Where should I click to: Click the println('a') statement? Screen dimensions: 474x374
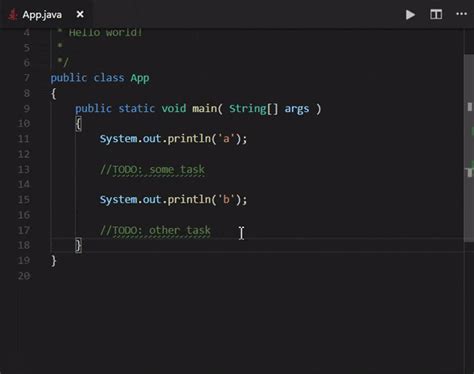pos(173,139)
